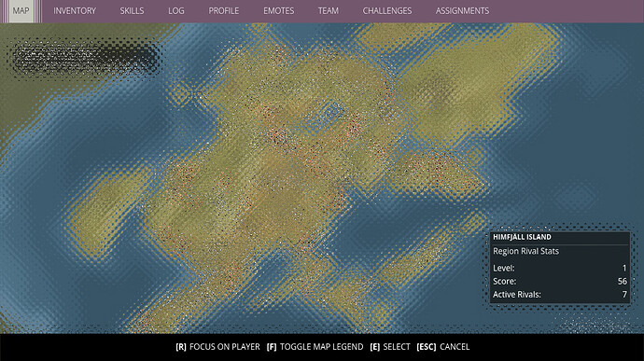This screenshot has width=644, height=361.
Task: Click the [ESC] Cancel hint
Action: (442, 347)
